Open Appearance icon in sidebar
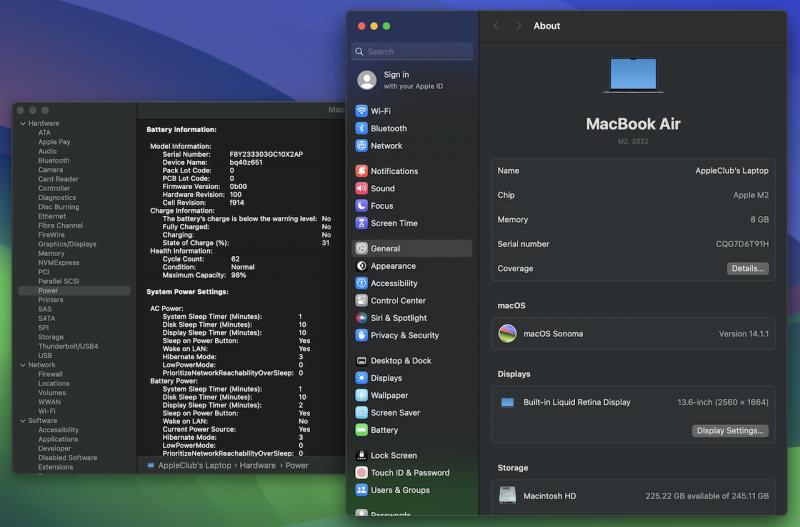The width and height of the screenshot is (800, 527). 361,266
